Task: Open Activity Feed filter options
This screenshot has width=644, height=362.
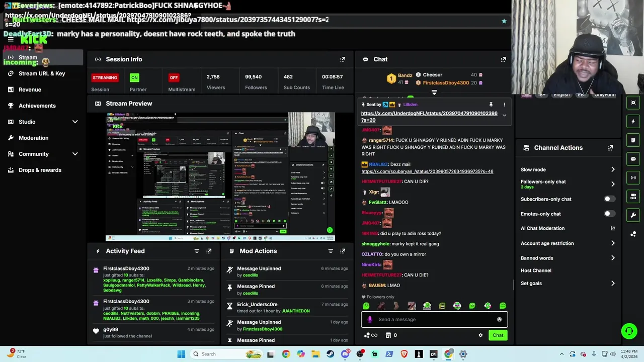Action: (197, 251)
